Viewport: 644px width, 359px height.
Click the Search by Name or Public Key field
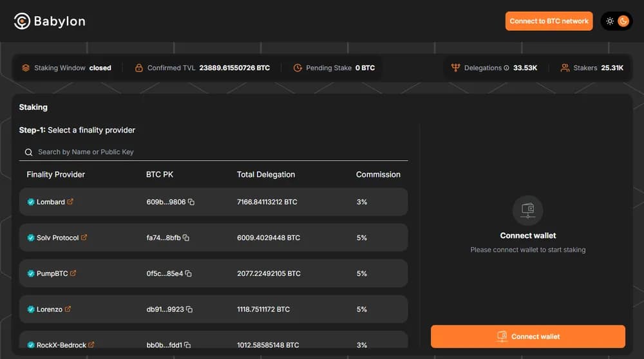point(219,152)
